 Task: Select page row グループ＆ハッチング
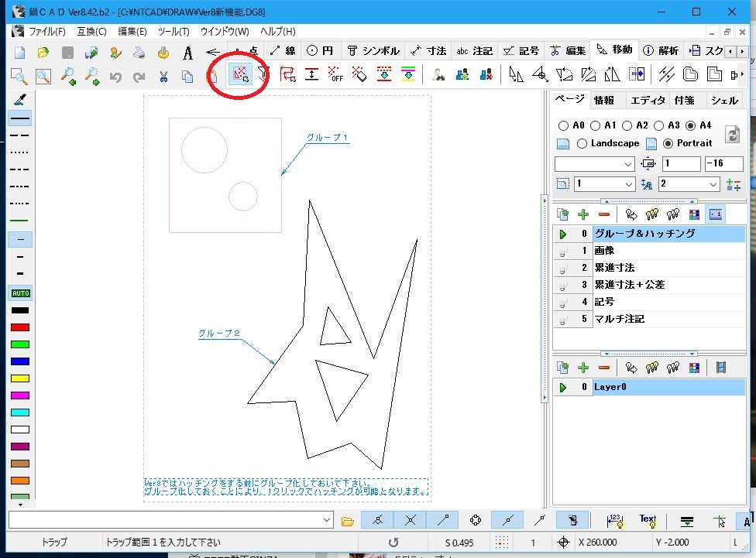pos(649,234)
